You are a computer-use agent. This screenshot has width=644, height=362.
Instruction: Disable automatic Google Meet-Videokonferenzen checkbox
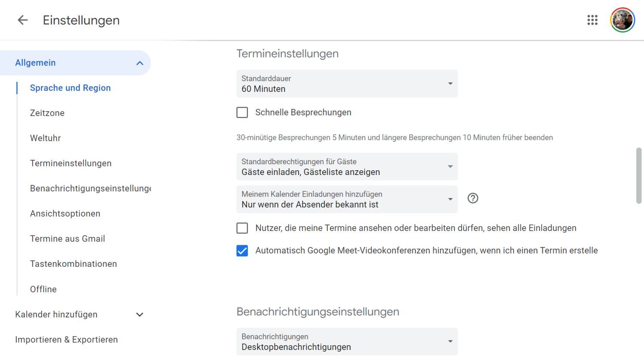(x=242, y=251)
